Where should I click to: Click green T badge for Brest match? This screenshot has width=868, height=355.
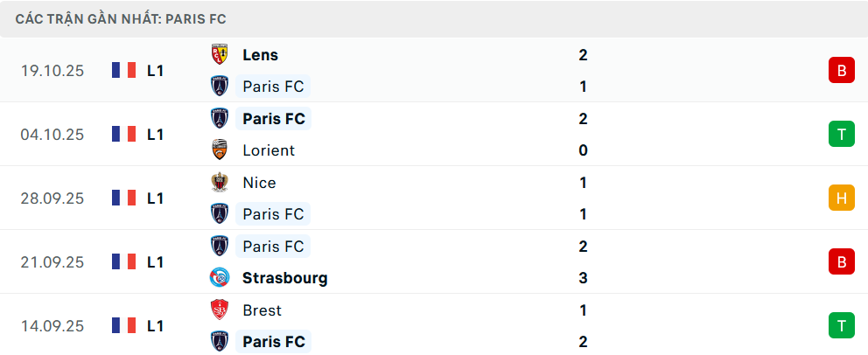[841, 326]
